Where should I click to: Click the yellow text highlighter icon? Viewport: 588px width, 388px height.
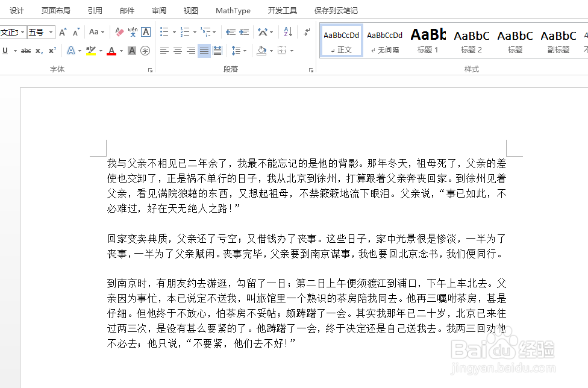[91, 51]
